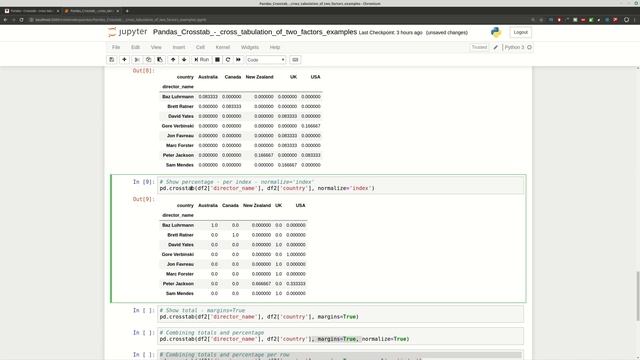
Task: Click the Jupyter logo
Action: click(128, 32)
